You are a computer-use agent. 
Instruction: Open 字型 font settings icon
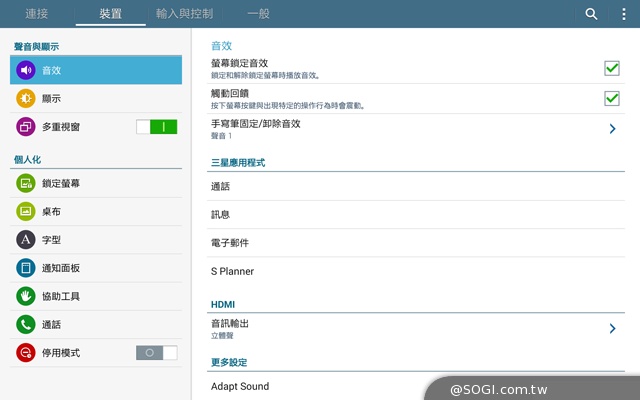(x=26, y=240)
